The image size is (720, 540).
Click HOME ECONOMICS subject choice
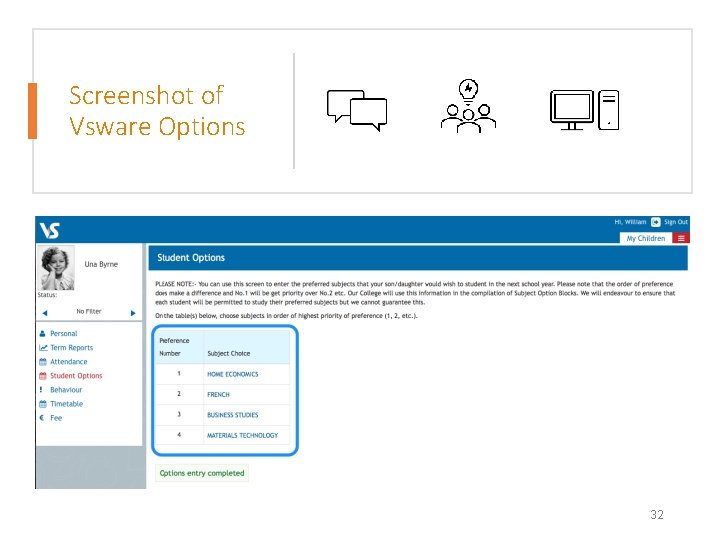[x=233, y=374]
